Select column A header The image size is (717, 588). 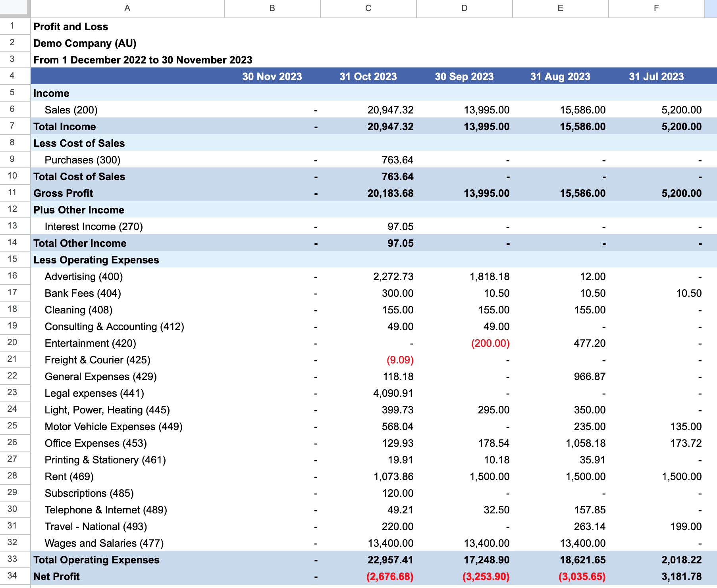tap(127, 8)
